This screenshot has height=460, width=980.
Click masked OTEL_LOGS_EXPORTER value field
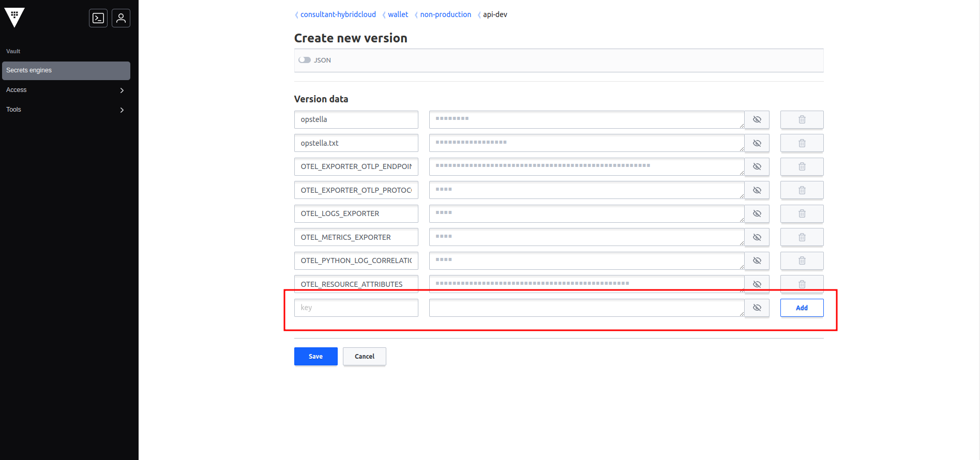(586, 213)
